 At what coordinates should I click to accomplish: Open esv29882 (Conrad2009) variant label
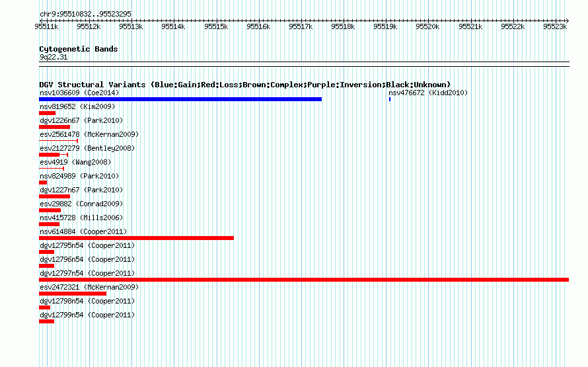tap(81, 204)
